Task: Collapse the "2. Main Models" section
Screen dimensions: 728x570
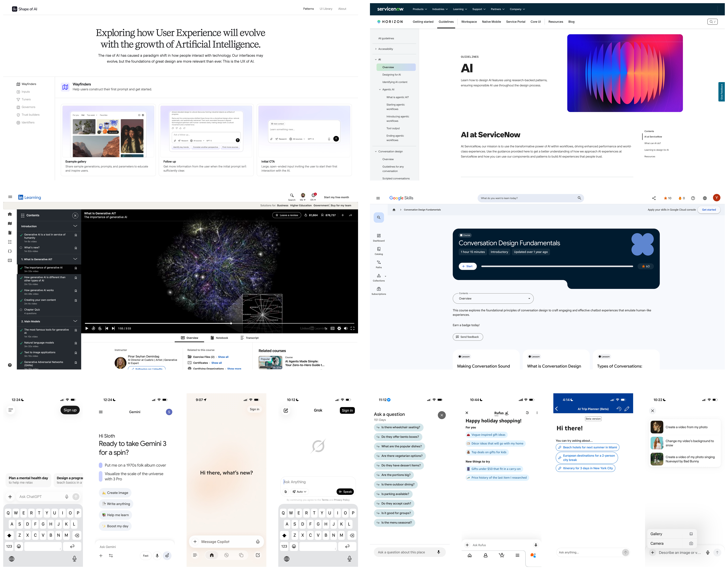Action: pyautogui.click(x=75, y=321)
